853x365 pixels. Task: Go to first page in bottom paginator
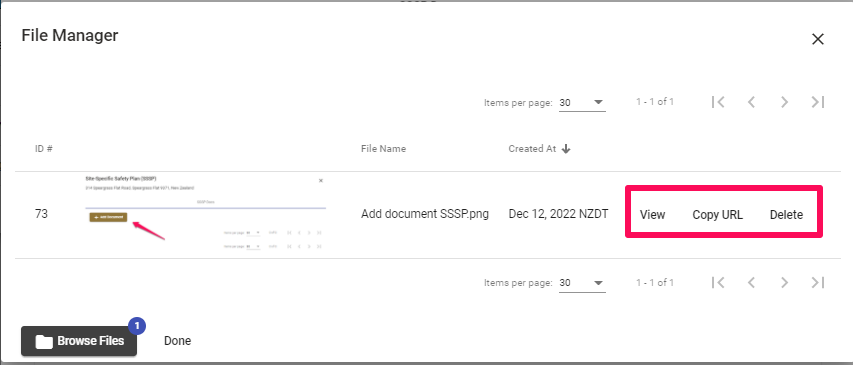pos(718,282)
